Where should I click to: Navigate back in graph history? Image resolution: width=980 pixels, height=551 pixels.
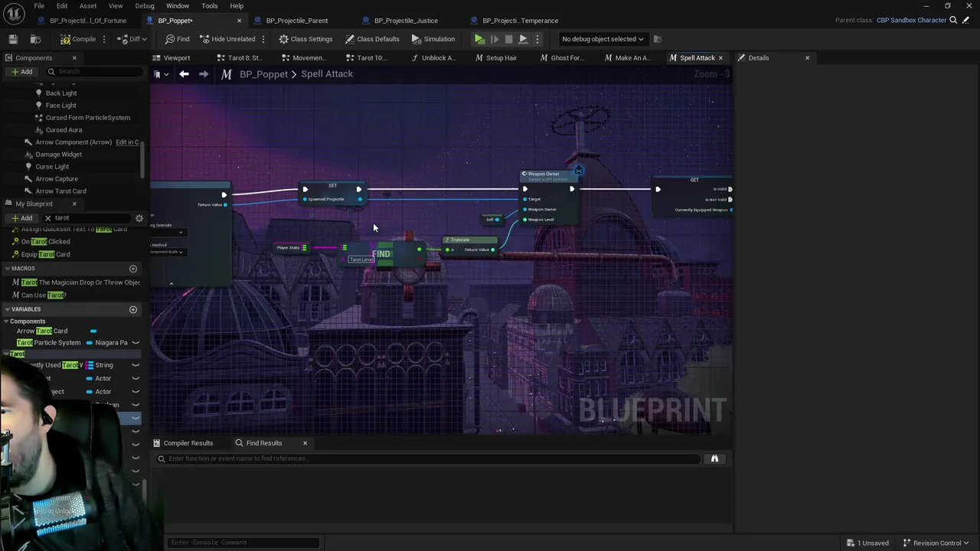(184, 74)
